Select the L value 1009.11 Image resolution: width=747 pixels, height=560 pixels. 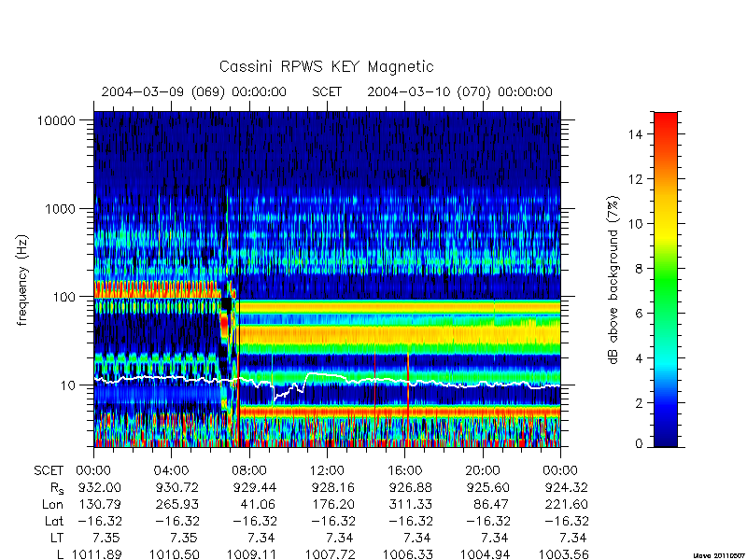[x=252, y=554]
